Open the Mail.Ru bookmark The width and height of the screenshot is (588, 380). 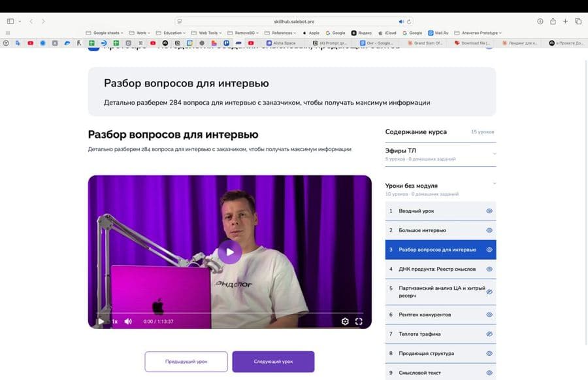click(x=438, y=33)
